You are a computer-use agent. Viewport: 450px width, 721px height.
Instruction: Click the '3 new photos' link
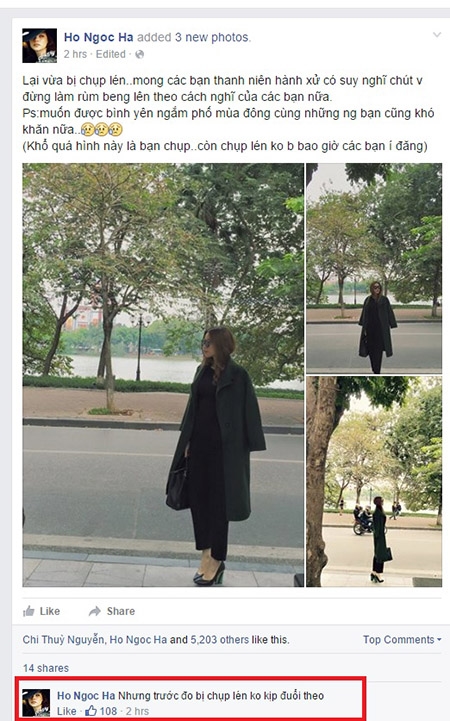[x=217, y=37]
